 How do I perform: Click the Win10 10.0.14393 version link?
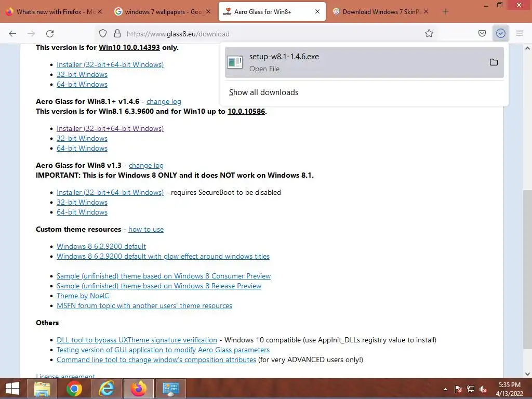pyautogui.click(x=129, y=47)
